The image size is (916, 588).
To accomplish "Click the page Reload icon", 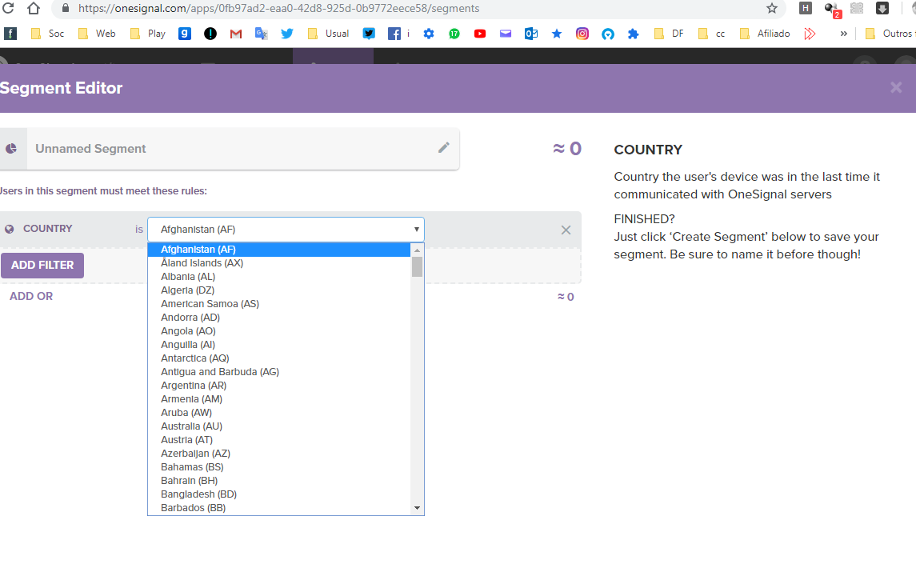I will click(9, 9).
